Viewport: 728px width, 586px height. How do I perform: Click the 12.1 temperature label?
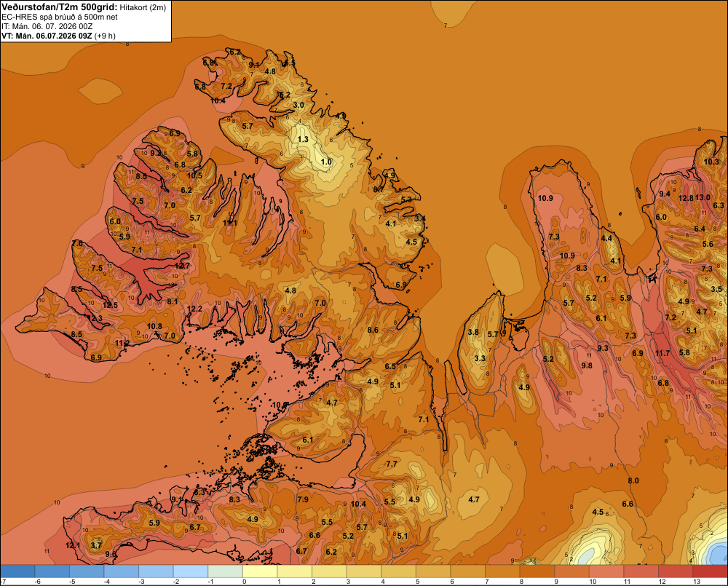point(72,545)
